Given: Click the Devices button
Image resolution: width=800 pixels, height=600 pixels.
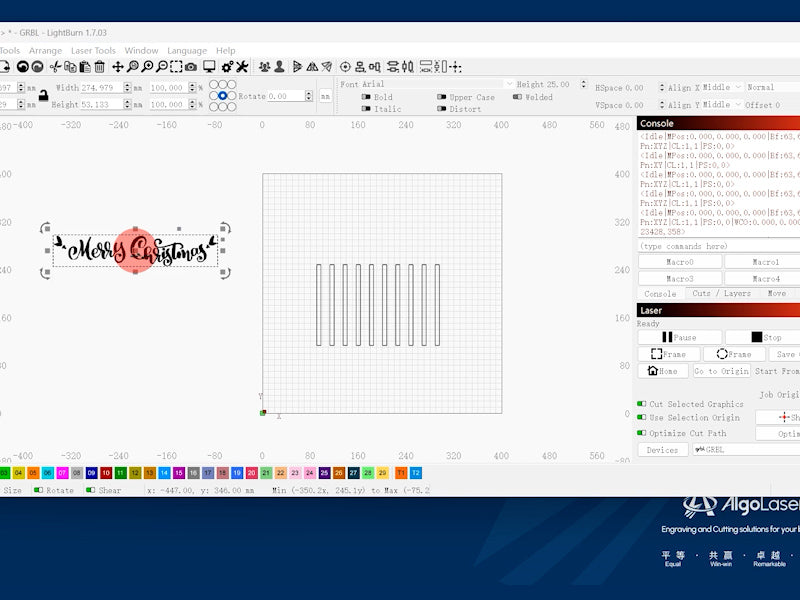Looking at the screenshot, I should (662, 449).
